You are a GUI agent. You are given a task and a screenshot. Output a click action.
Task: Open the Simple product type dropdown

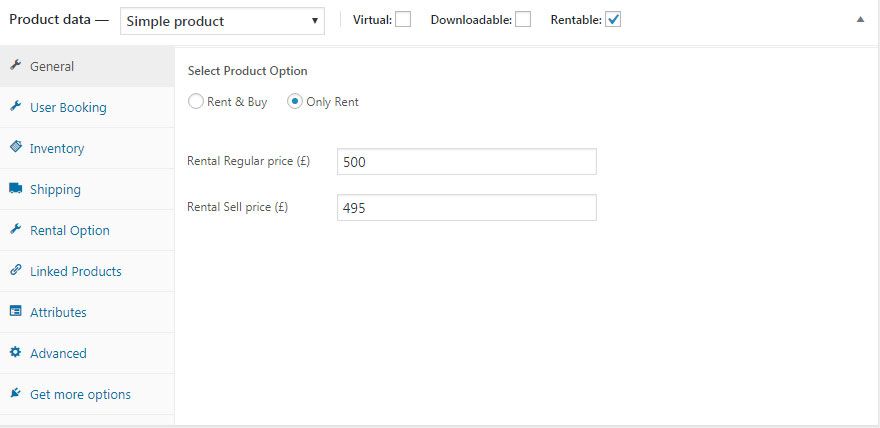click(x=222, y=21)
